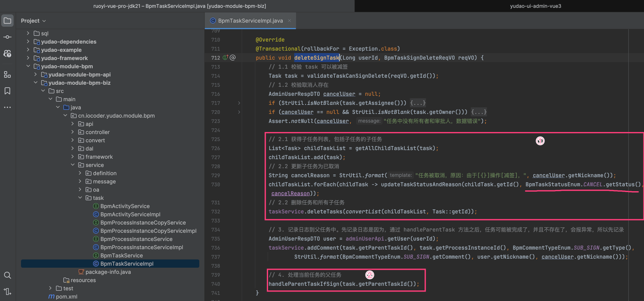Click the More tool windows ellipsis

click(x=7, y=107)
